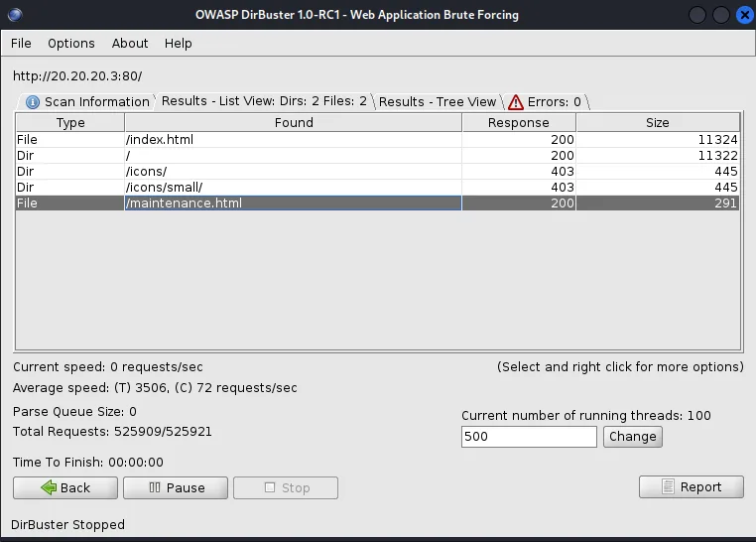Click the threads number input field showing 500
The width and height of the screenshot is (756, 542).
click(529, 437)
